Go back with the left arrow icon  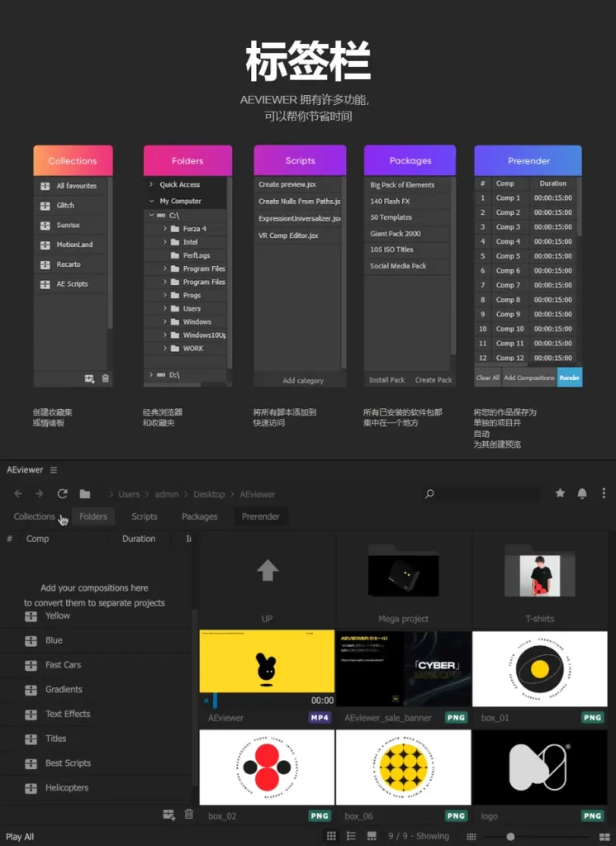coord(18,494)
